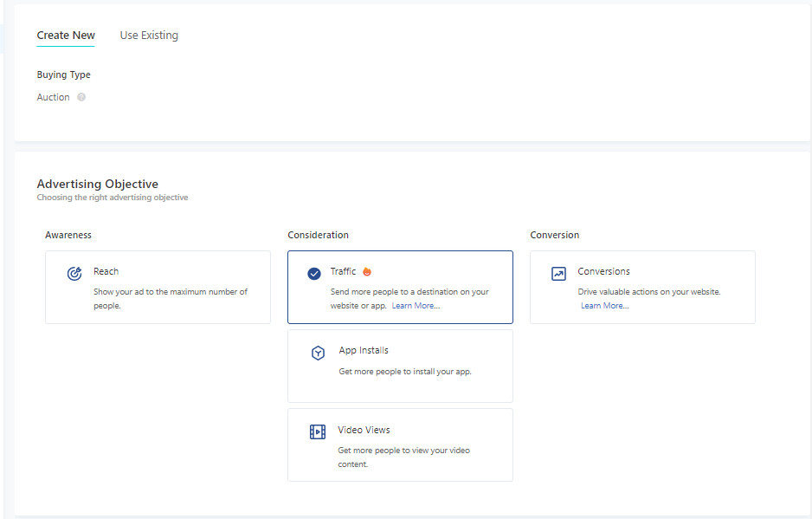Click the Conversions chart icon
812x519 pixels.
(x=558, y=274)
